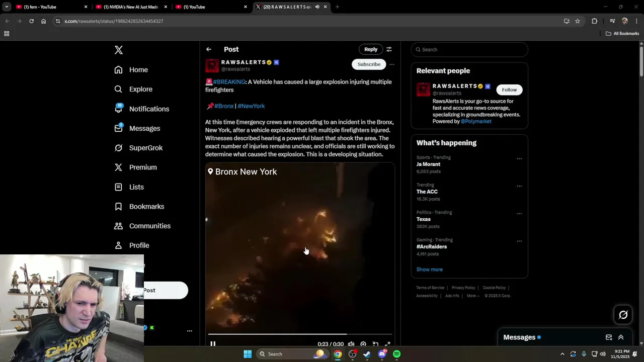Open the #Bronx hashtag
The image size is (644, 362).
click(224, 106)
